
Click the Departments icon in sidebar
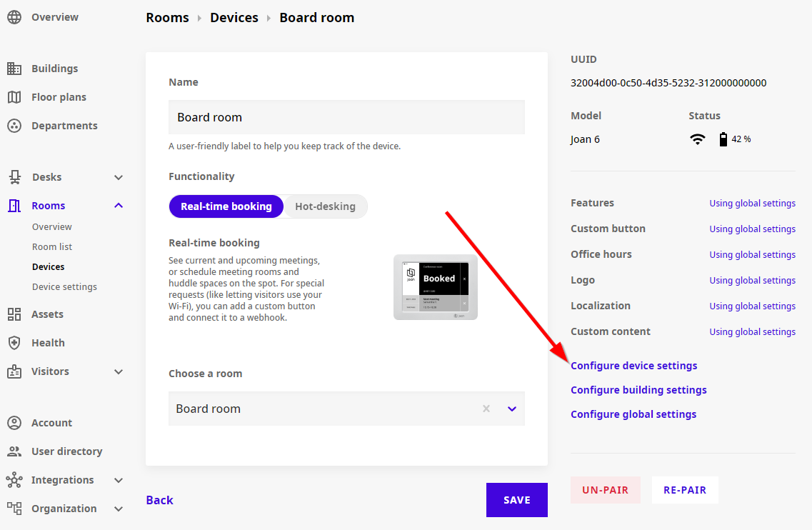pos(14,125)
